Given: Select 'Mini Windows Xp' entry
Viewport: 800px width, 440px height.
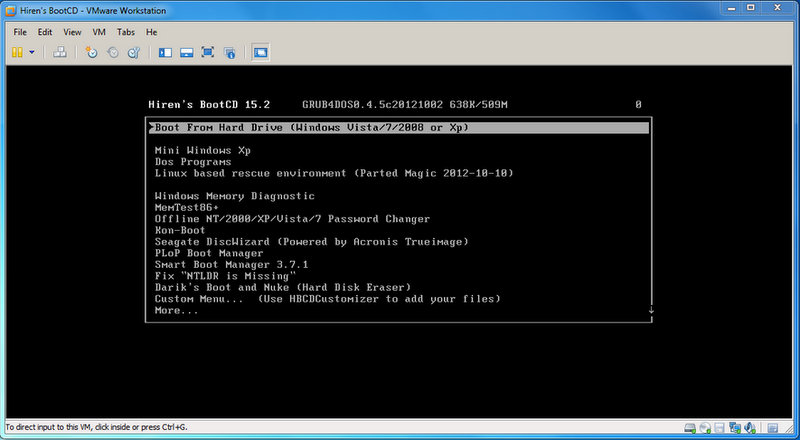Looking at the screenshot, I should coord(203,150).
